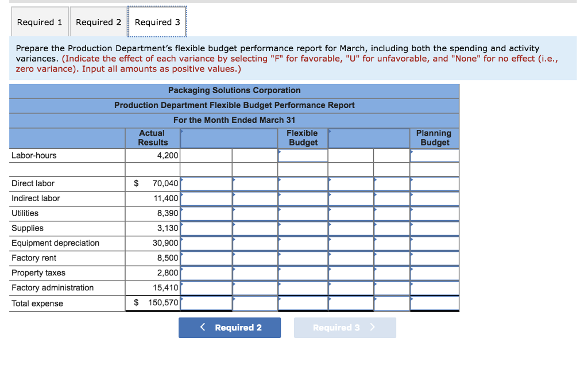
Task: Click Equipment depreciation spending variance amount cell
Action: click(x=206, y=243)
